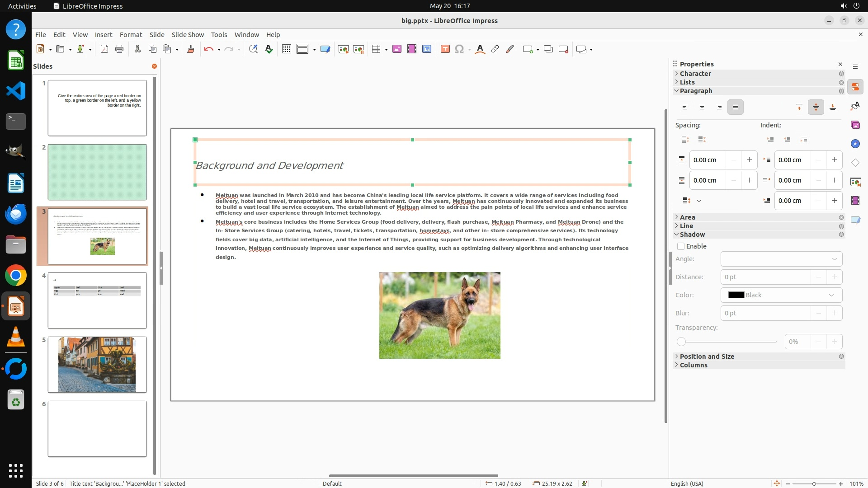
Task: Select the slide 5 thumbnail
Action: (97, 364)
